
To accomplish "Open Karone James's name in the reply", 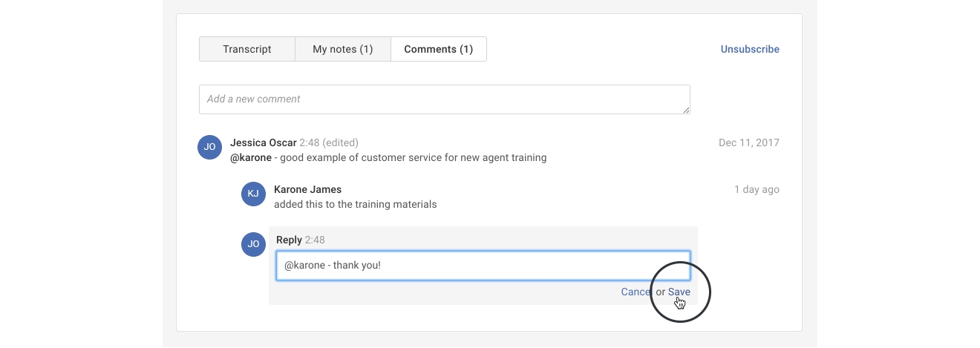I will (x=307, y=189).
